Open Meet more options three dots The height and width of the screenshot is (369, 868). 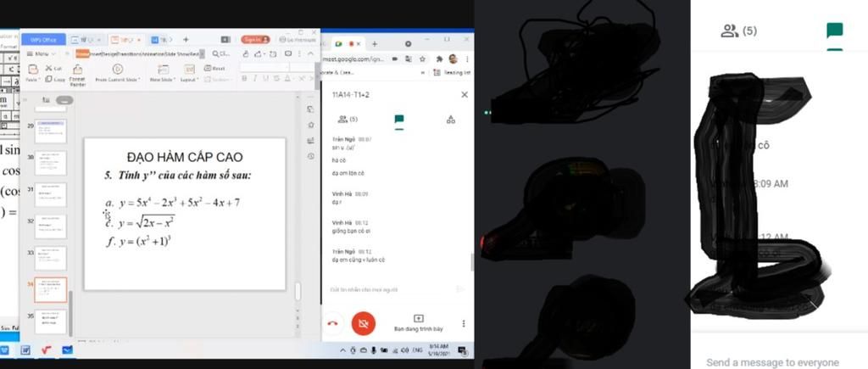[x=464, y=323]
